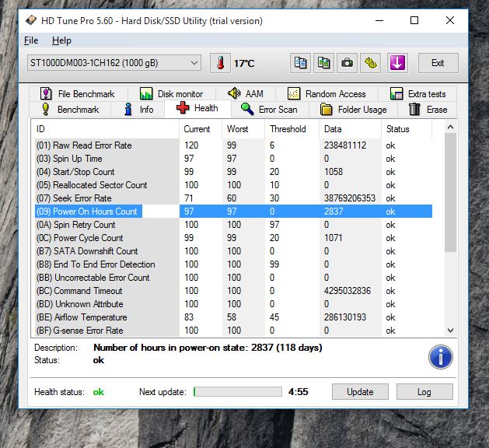Copy text to clipboard toolbar icon
The width and height of the screenshot is (489, 448).
[x=300, y=63]
